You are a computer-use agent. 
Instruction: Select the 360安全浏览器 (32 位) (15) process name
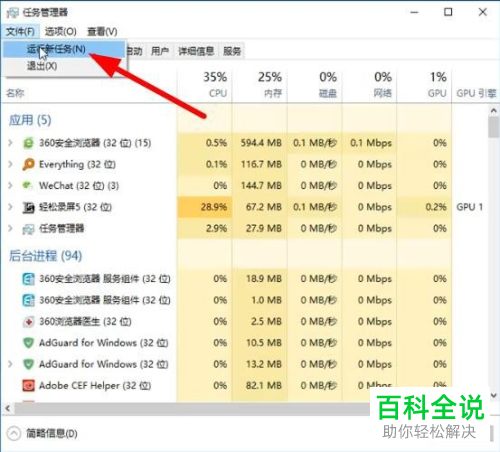tap(95, 143)
